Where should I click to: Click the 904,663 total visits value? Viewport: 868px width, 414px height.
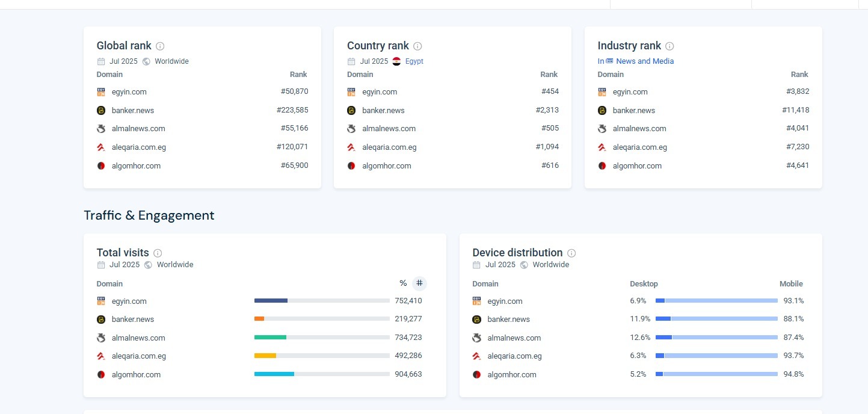(x=408, y=374)
